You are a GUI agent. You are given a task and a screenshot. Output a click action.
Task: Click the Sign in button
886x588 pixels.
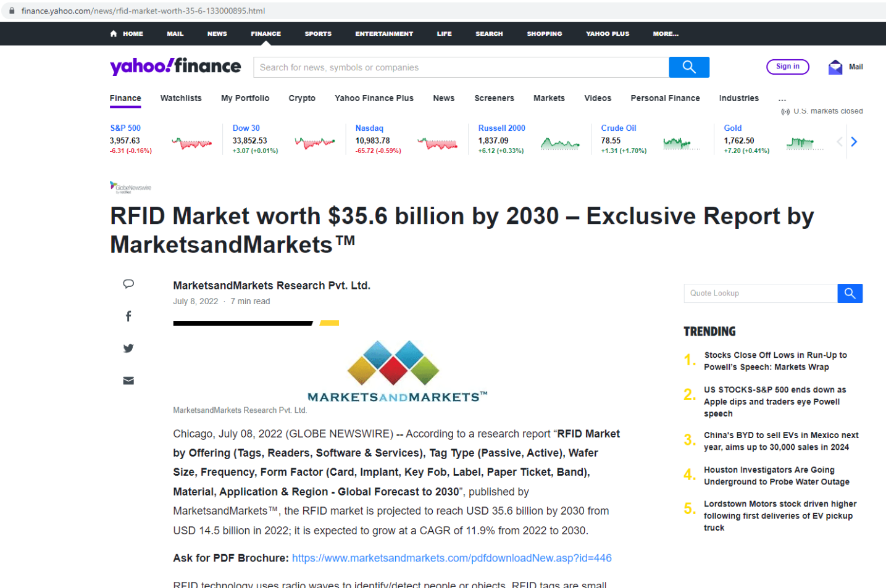pos(787,67)
